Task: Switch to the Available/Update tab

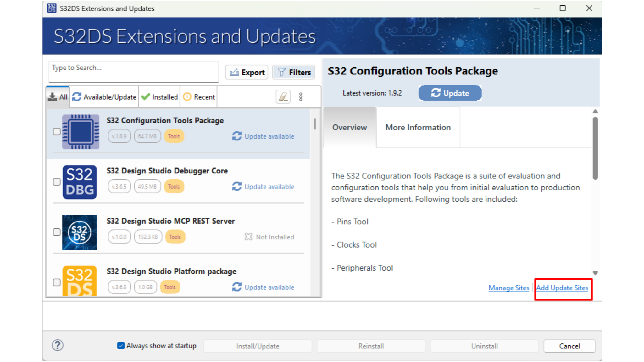Action: (104, 97)
